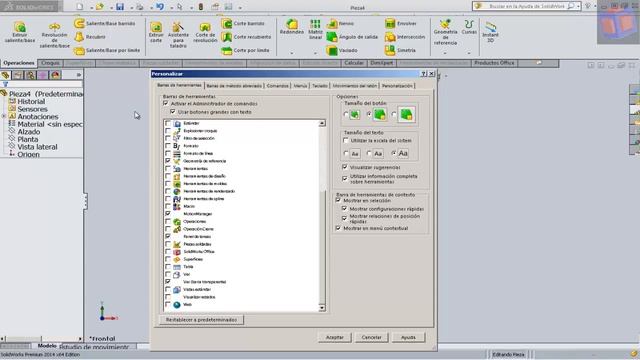640x360 pixels.
Task: Switch to Movimientos del ratón tab
Action: point(355,86)
